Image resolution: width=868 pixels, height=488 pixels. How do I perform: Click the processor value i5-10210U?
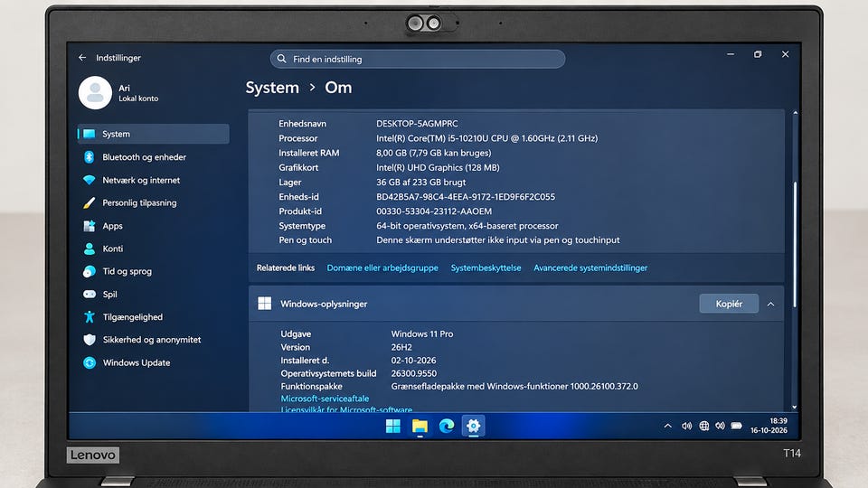(x=486, y=138)
